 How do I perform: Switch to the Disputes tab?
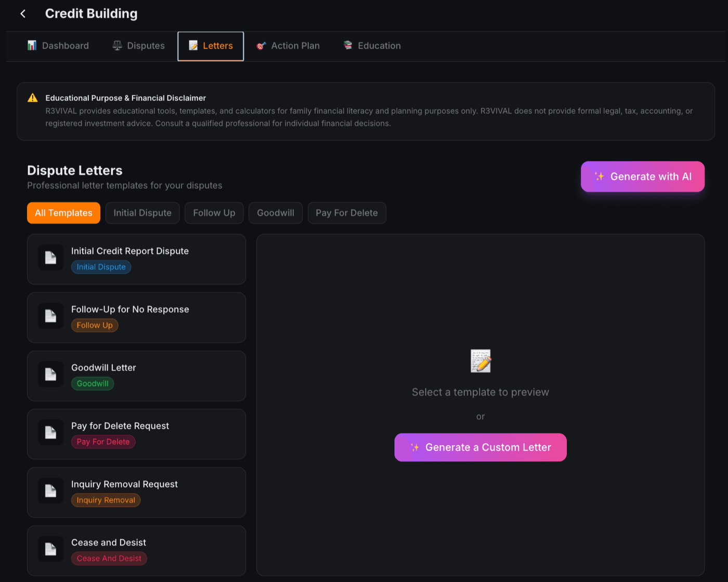pos(139,46)
